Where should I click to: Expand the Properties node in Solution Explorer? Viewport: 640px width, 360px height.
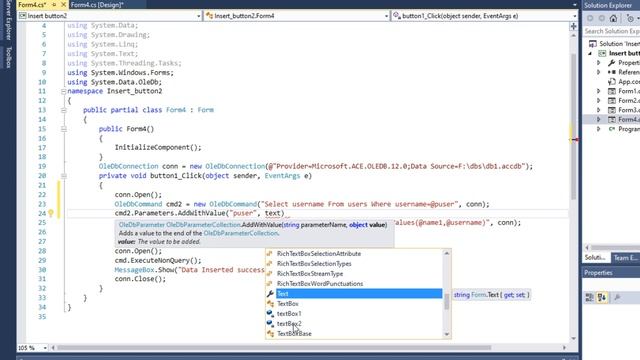pyautogui.click(x=599, y=63)
